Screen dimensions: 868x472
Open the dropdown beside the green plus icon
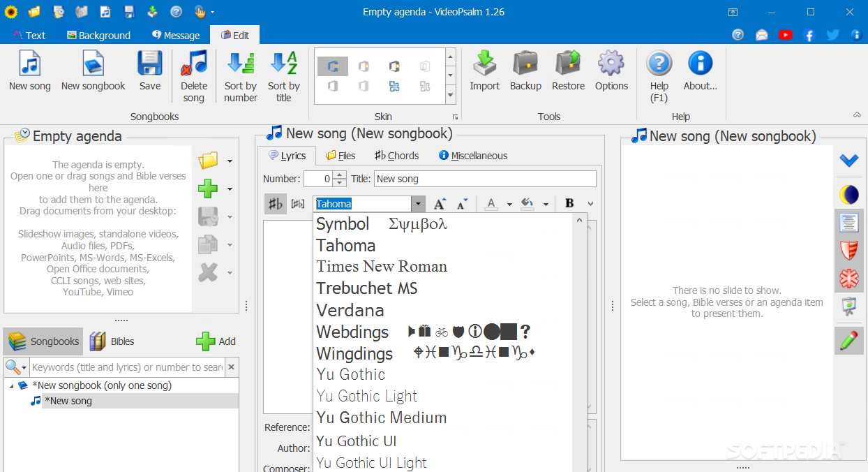(x=230, y=189)
